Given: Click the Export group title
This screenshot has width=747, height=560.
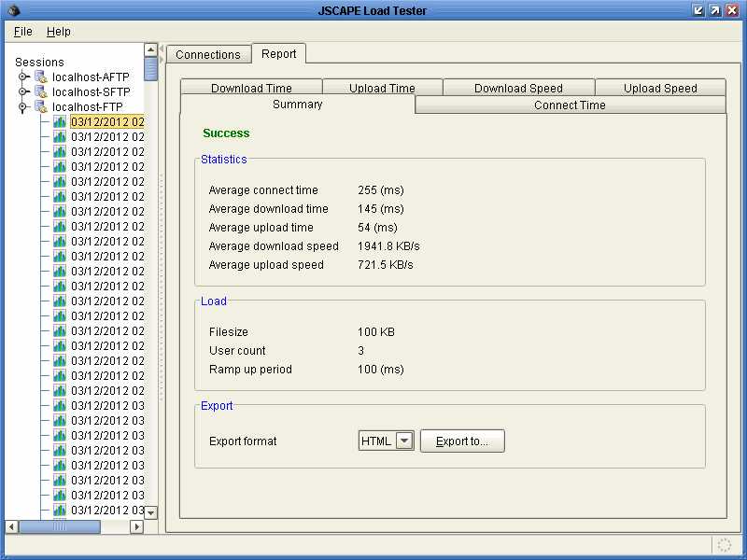Looking at the screenshot, I should [x=217, y=405].
